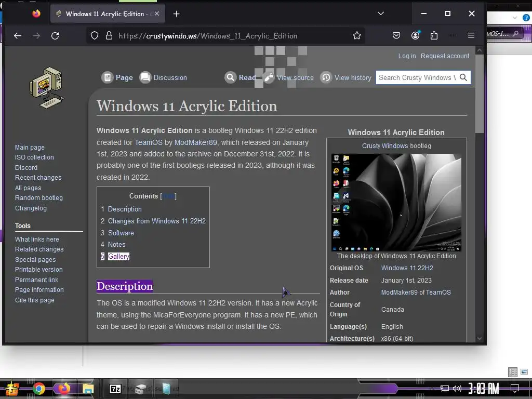Submit search with the magnifier icon
Viewport: 532px width, 399px height.
(463, 77)
